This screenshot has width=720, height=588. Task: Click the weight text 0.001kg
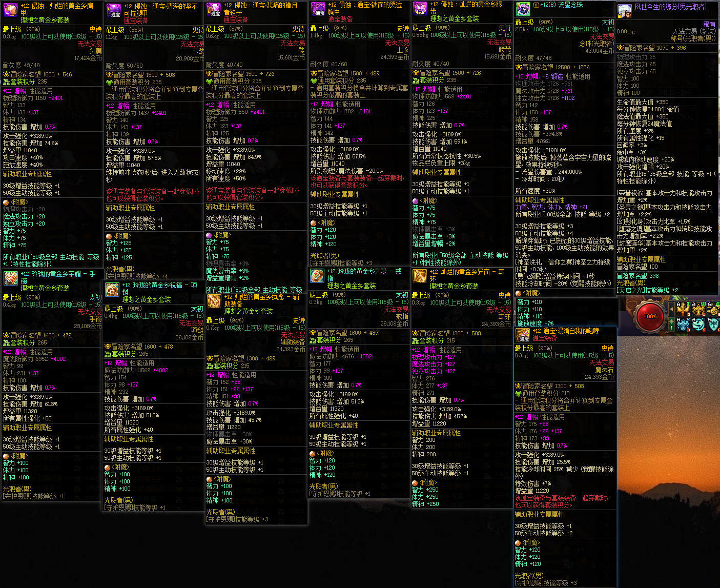[x=626, y=31]
